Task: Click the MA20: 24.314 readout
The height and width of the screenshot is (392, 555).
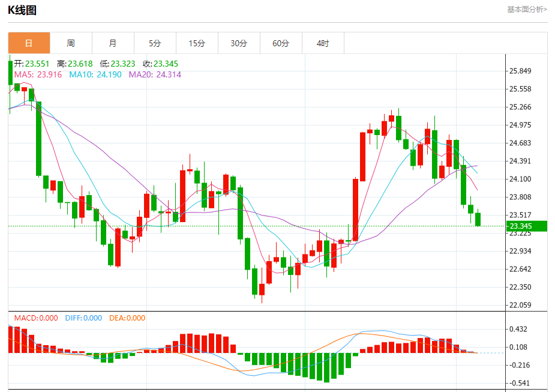Action: [x=155, y=74]
